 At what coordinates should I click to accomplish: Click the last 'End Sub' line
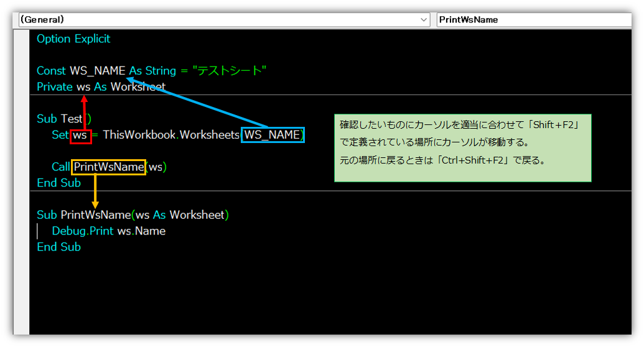(58, 247)
